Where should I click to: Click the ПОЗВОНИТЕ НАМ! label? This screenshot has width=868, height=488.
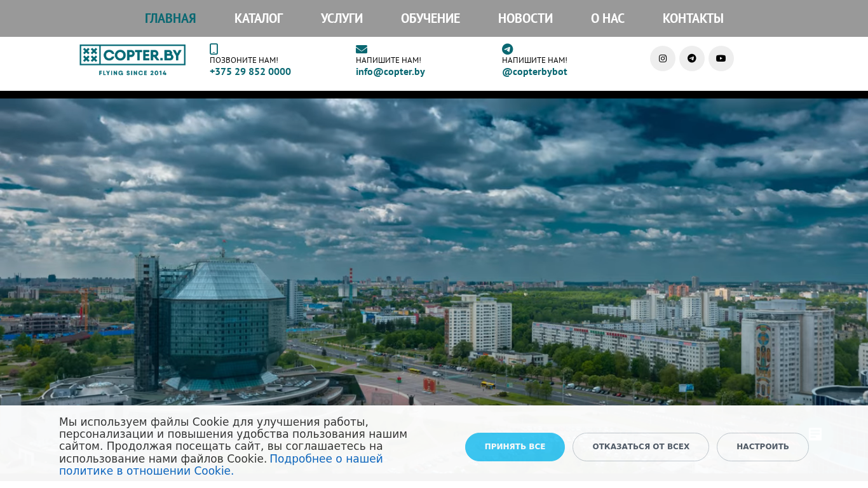[244, 60]
